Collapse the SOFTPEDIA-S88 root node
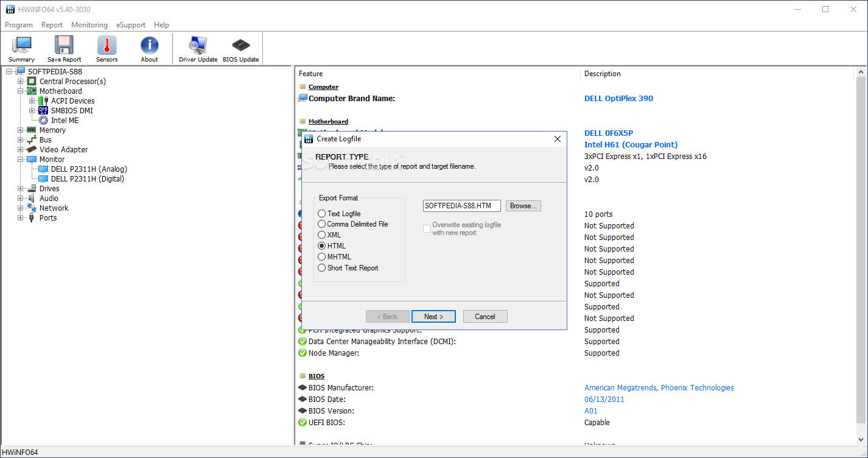The image size is (868, 458). (9, 71)
